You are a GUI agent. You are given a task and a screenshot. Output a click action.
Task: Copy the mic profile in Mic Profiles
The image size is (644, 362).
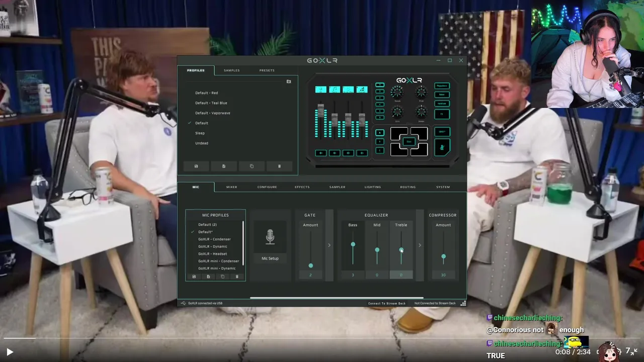(x=222, y=277)
